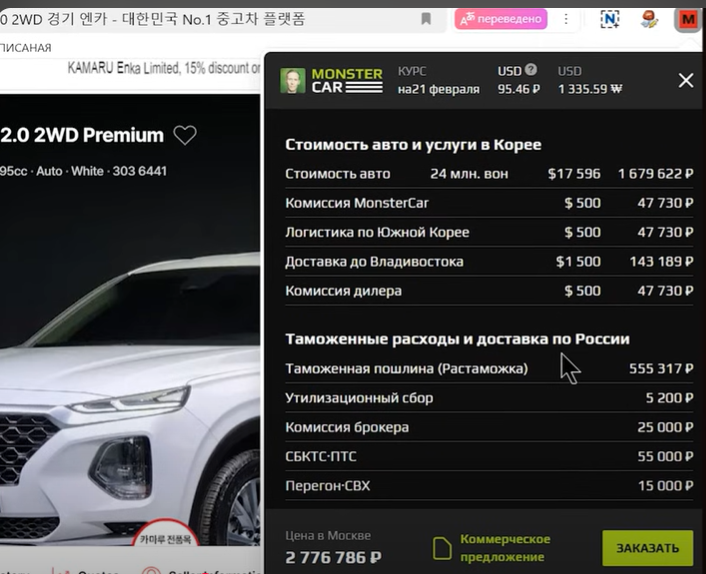Click the Перегон·СВХ row label
The image size is (706, 574).
(327, 486)
